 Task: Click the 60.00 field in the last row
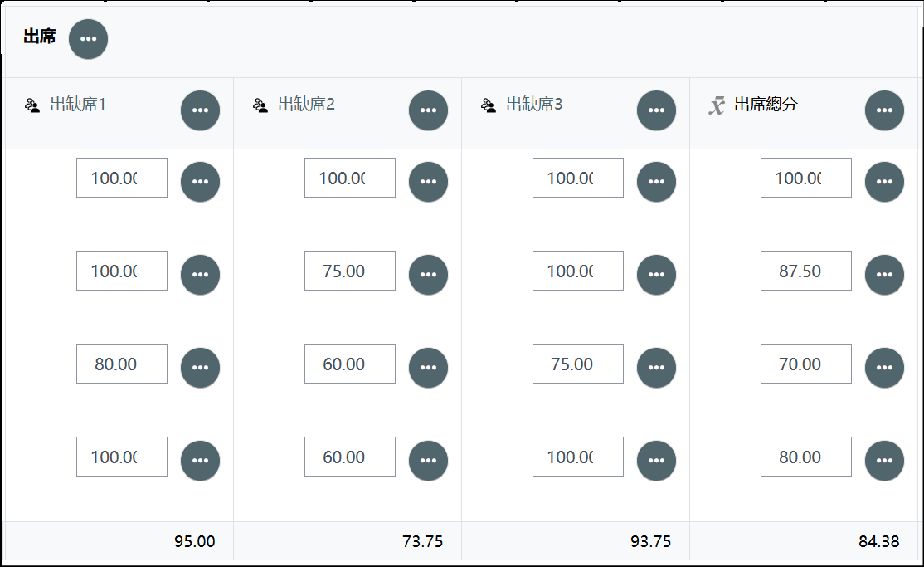[350, 457]
